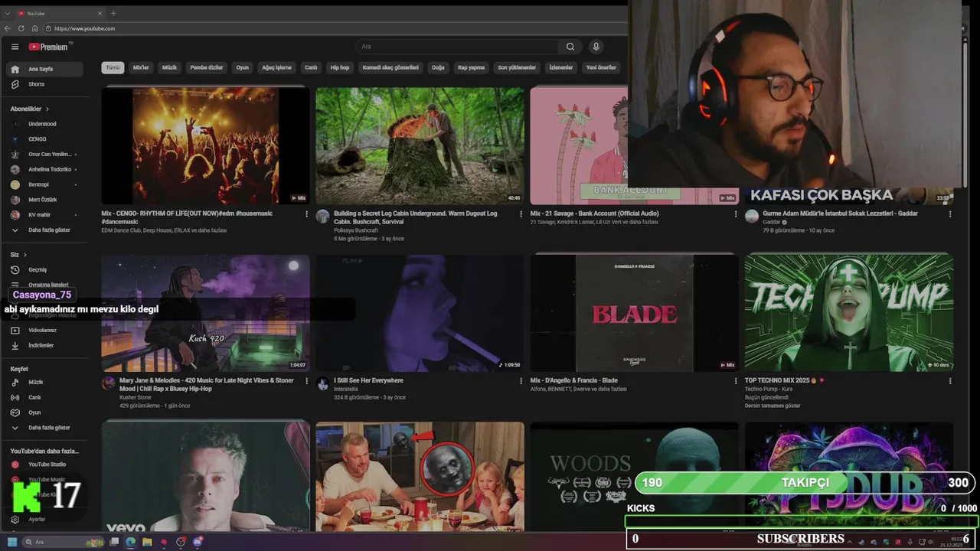Click browser back arrow
This screenshot has width=980, height=551.
[x=8, y=28]
